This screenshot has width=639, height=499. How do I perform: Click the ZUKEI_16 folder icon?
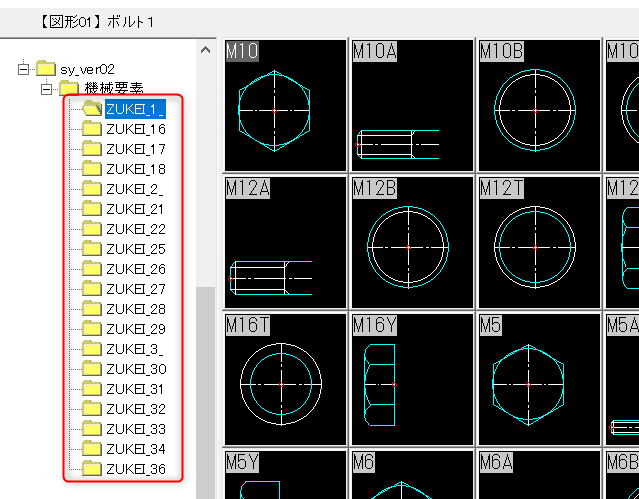(x=92, y=129)
